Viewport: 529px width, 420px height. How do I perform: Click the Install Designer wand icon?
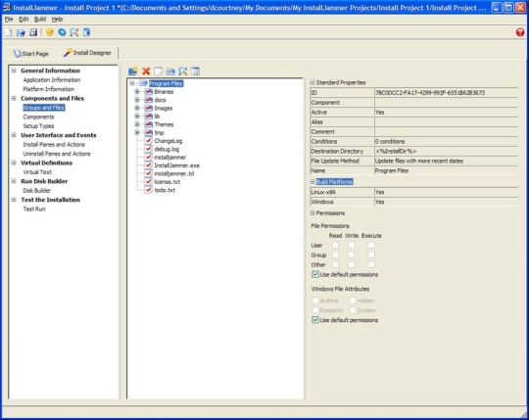68,52
